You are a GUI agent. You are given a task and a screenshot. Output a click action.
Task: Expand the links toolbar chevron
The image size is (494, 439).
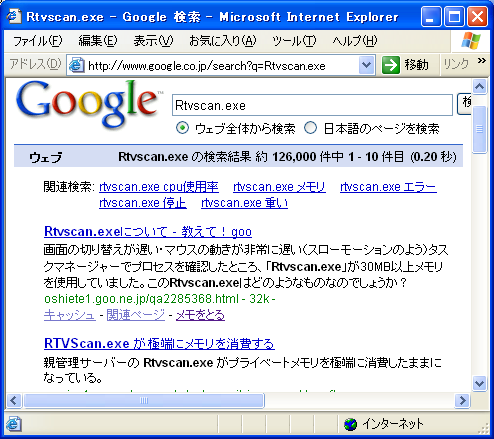[481, 60]
